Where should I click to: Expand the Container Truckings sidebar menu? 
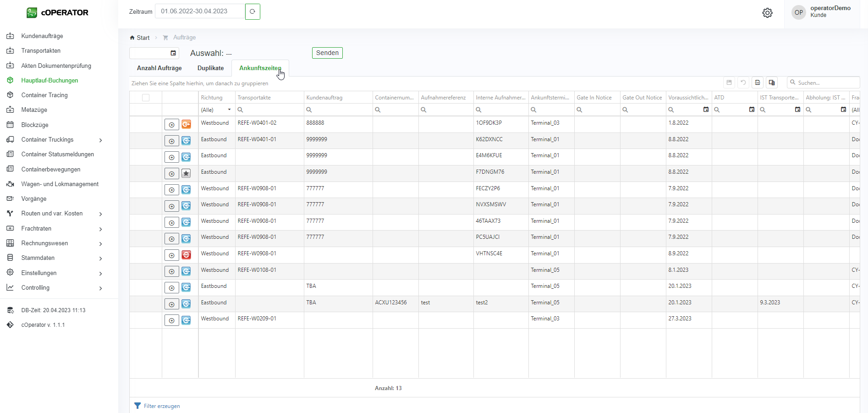tap(100, 140)
